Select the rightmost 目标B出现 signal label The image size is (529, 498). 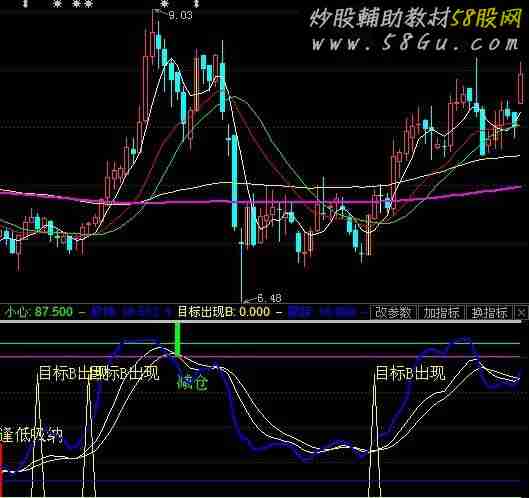[x=410, y=373]
